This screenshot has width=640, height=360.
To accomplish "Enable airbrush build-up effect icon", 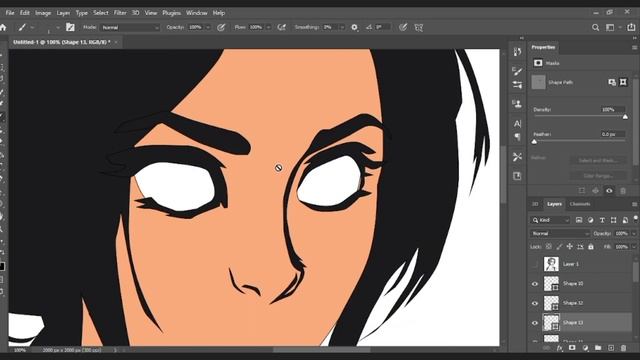I will 281,27.
